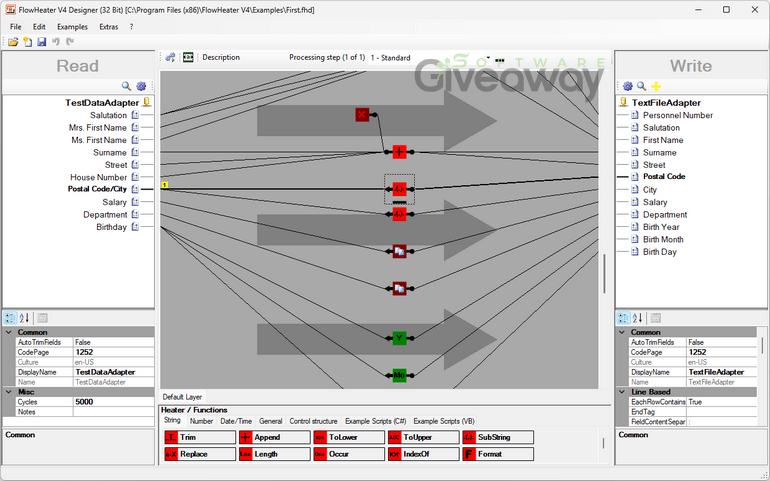
Task: Click the Cycles value field 5000
Action: pos(113,402)
